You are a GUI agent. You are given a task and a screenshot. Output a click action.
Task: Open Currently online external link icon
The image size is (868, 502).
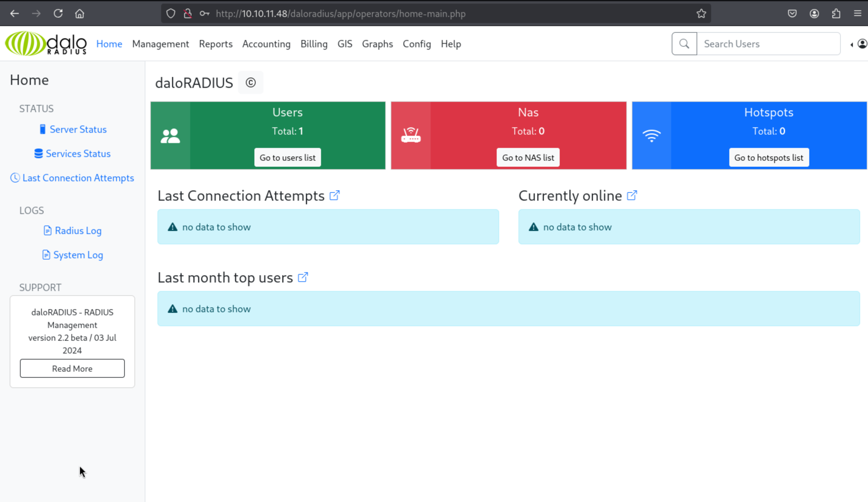632,196
